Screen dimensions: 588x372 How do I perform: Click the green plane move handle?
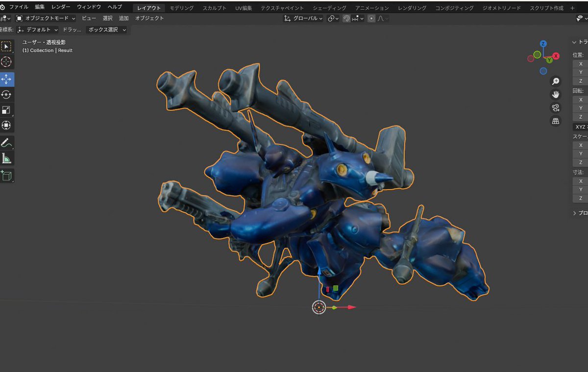coord(336,288)
